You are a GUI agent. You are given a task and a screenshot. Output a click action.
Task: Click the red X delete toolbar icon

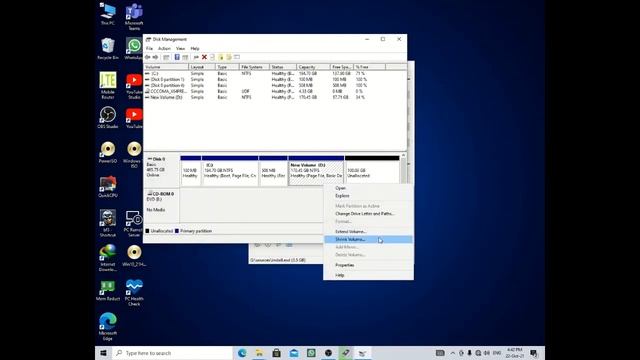pyautogui.click(x=204, y=57)
